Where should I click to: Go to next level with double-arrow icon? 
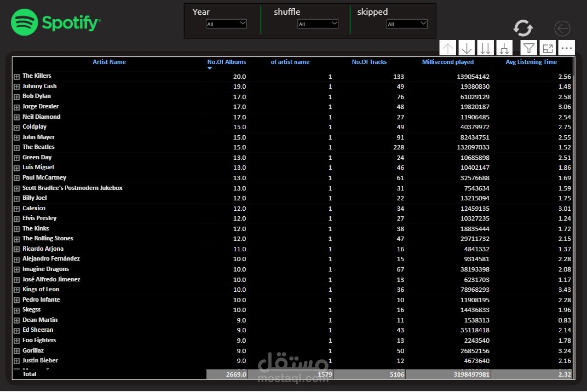485,48
